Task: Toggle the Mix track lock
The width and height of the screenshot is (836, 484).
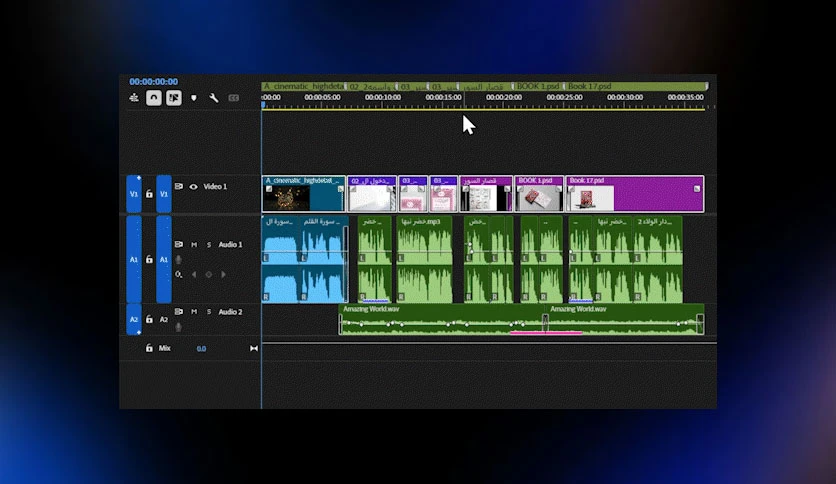Action: [x=149, y=348]
